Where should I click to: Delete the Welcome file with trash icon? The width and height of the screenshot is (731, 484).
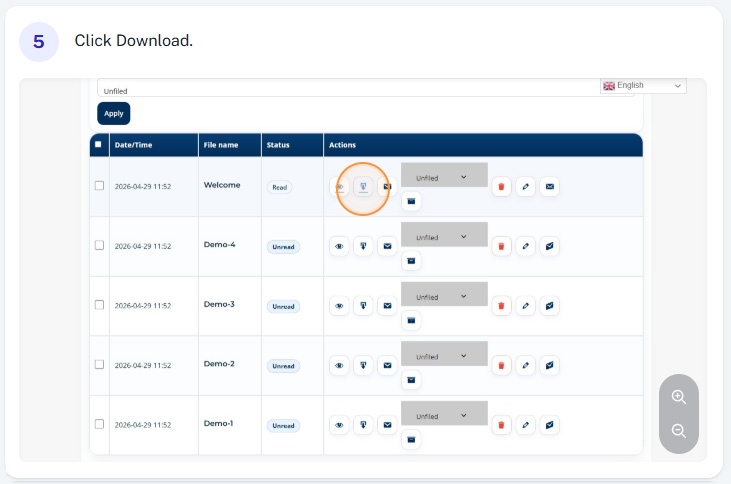click(x=501, y=187)
